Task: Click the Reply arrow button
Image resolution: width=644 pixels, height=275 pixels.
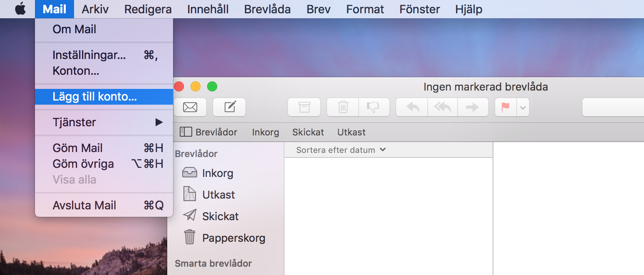Action: (412, 107)
